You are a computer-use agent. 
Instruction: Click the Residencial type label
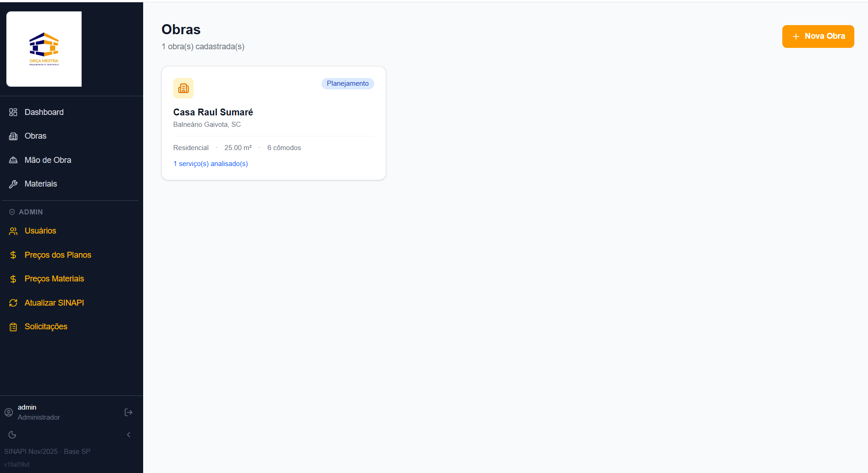pyautogui.click(x=191, y=148)
